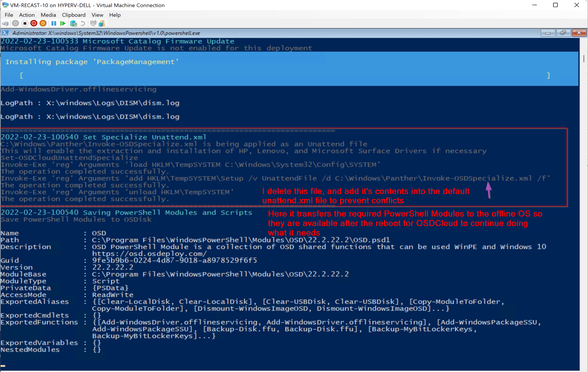Open the Help menu
The height and width of the screenshot is (372, 588).
(x=115, y=15)
